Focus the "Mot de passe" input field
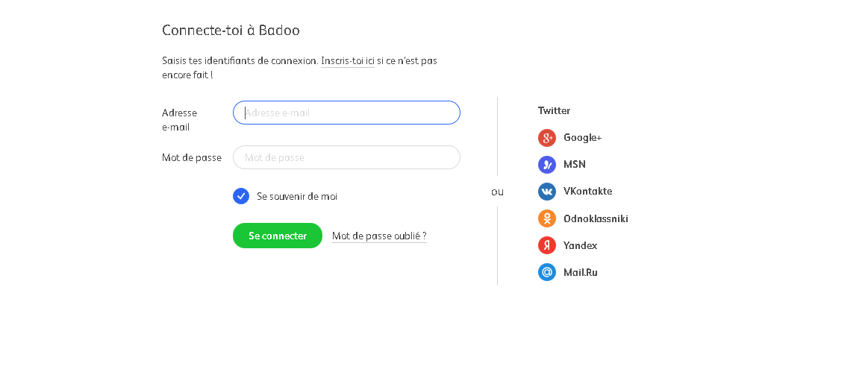 (346, 157)
